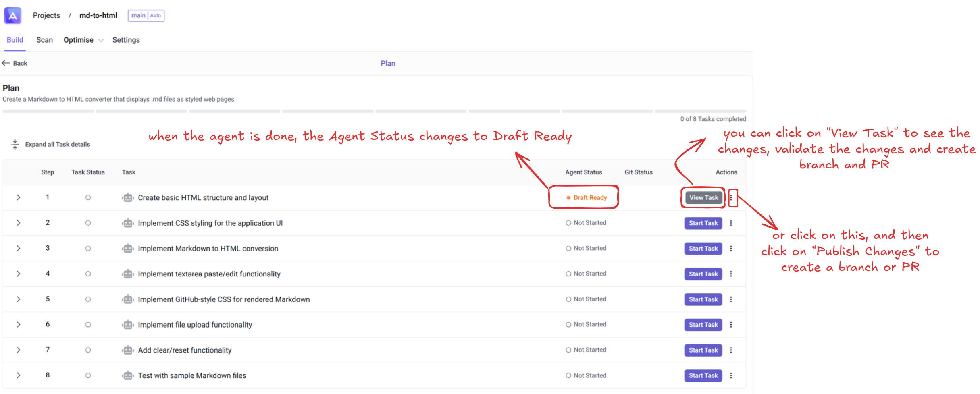Click View Task button for step 1
This screenshot has width=980, height=394.
click(703, 198)
